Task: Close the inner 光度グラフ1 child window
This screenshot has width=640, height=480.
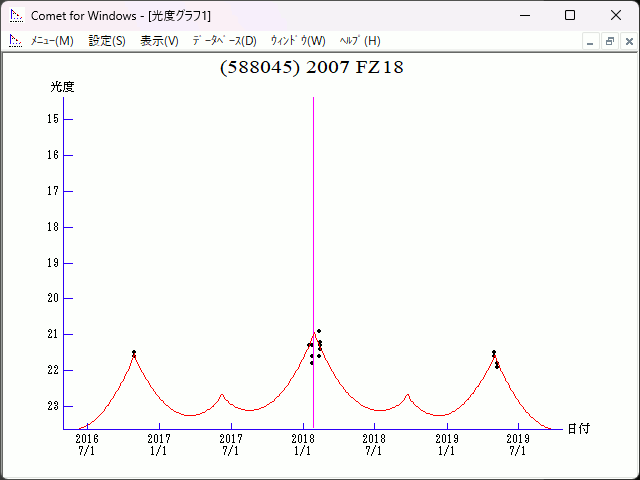Action: point(627,41)
